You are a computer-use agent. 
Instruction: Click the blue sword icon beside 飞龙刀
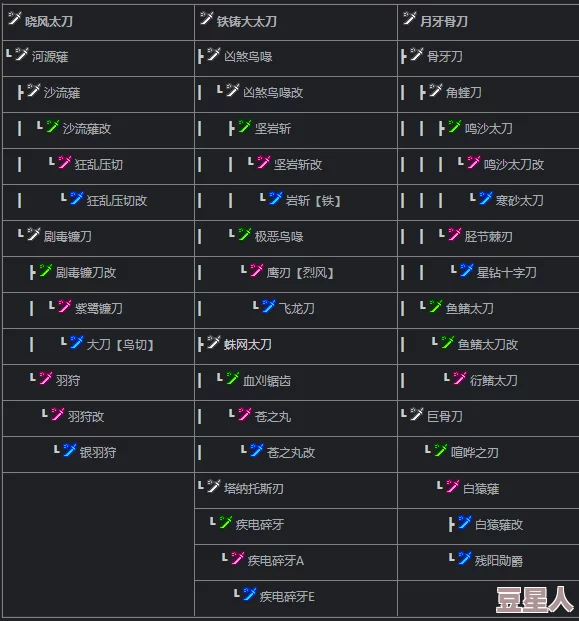point(269,306)
